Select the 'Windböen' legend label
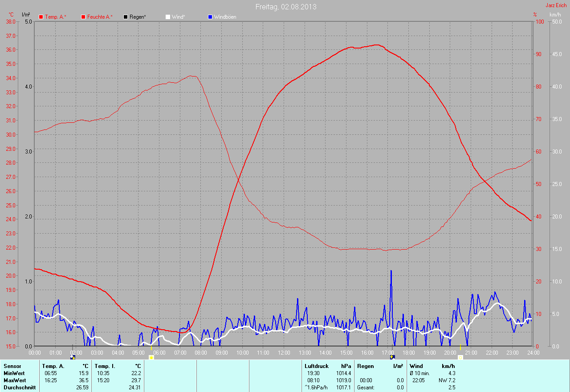 point(225,17)
